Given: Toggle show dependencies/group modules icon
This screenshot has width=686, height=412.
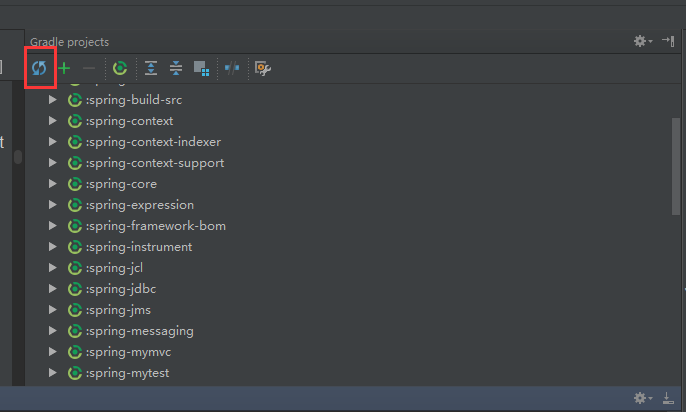Looking at the screenshot, I should point(201,68).
